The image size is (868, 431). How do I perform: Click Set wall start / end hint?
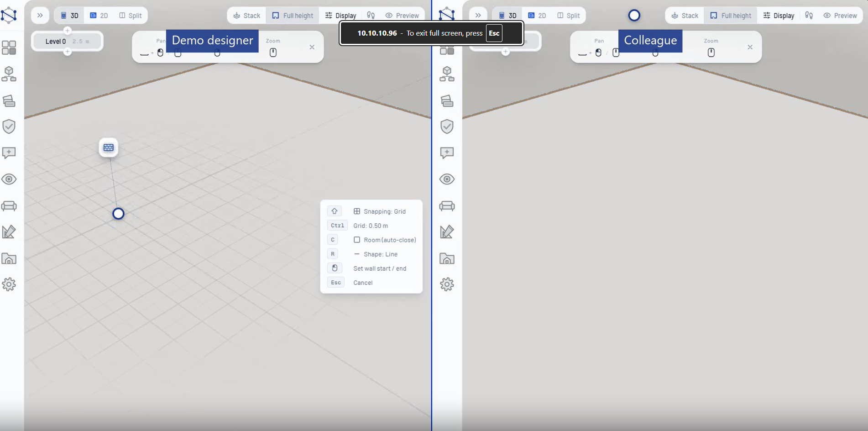click(x=380, y=268)
